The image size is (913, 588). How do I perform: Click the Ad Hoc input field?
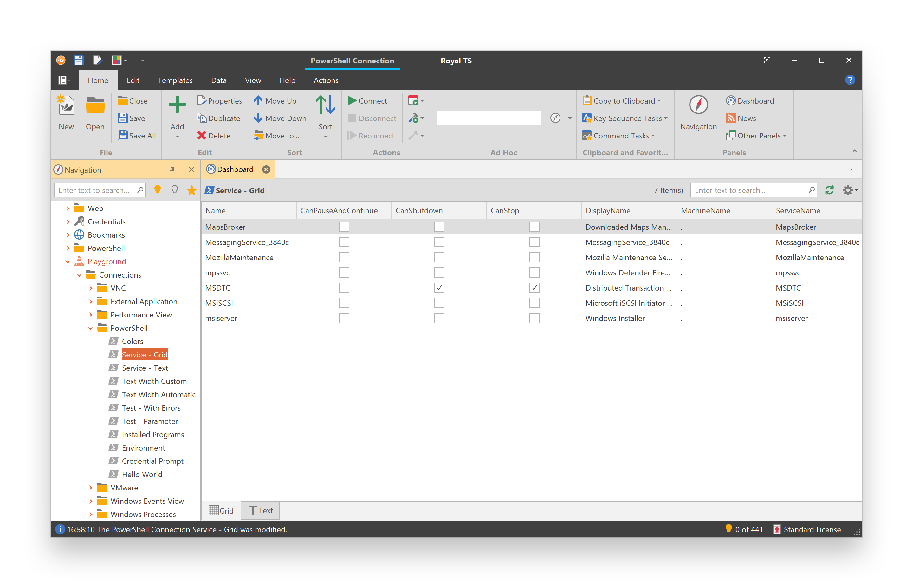pyautogui.click(x=489, y=118)
